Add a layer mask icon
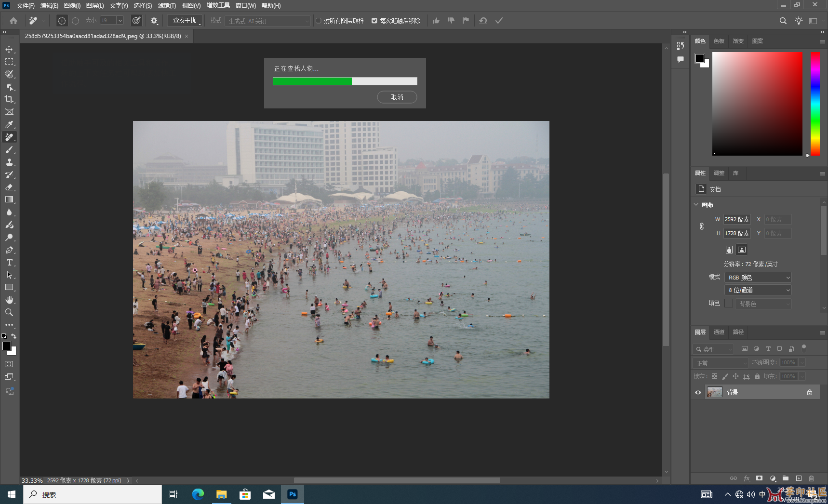Image resolution: width=828 pixels, height=504 pixels. [x=760, y=478]
